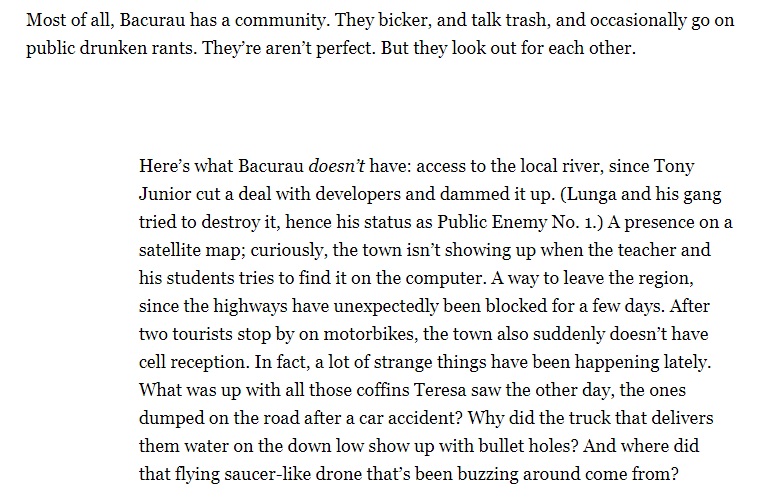The image size is (770, 498).
Task: Click the words "public drunken rants"
Action: tap(111, 48)
